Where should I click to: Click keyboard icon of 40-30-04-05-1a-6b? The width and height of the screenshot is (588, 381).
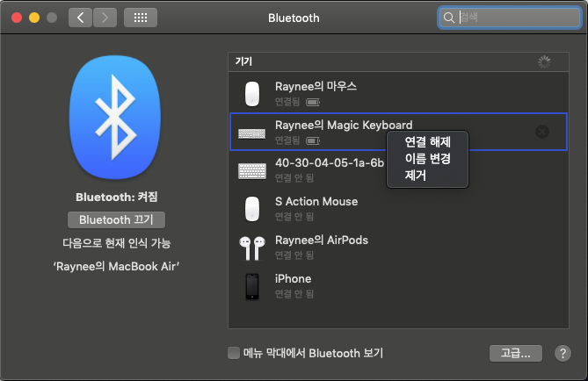pyautogui.click(x=252, y=171)
